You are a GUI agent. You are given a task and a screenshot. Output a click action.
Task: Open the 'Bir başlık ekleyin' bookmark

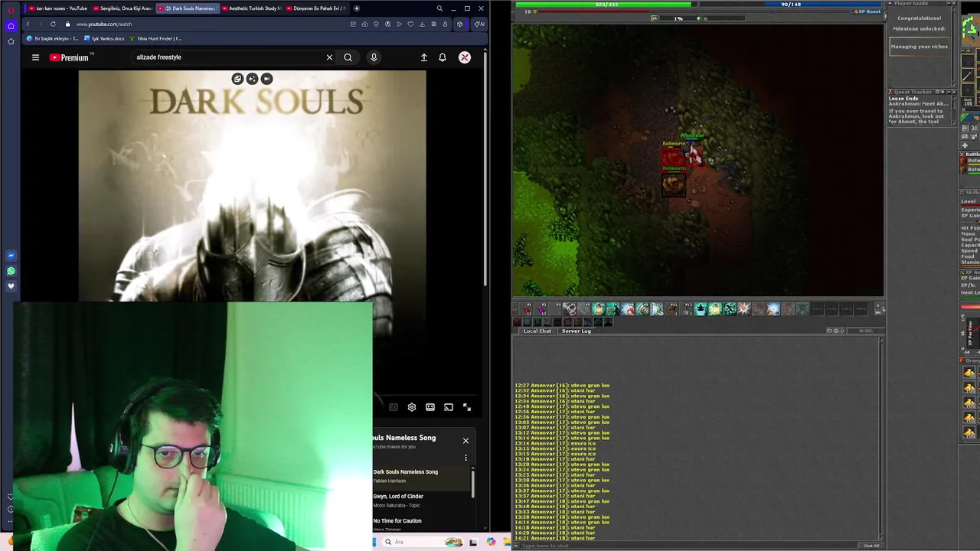coord(53,38)
